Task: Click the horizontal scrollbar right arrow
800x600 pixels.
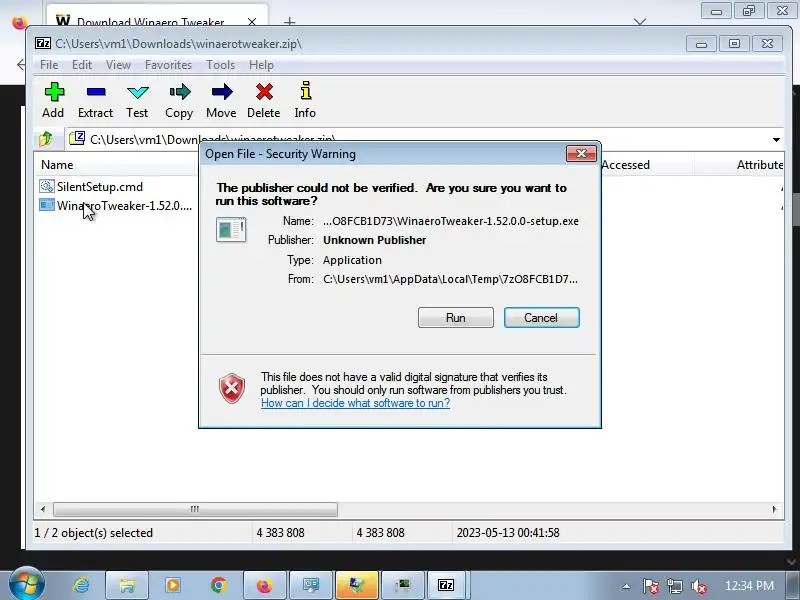Action: click(x=774, y=509)
